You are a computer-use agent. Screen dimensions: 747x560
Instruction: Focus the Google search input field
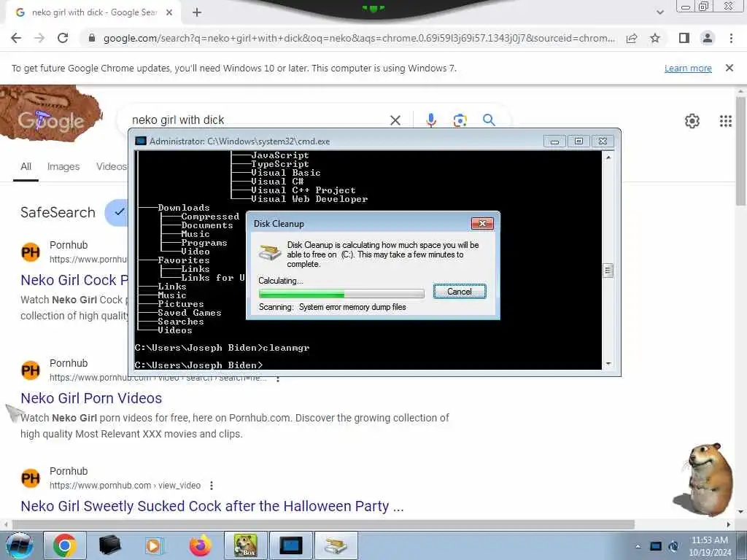(258, 120)
